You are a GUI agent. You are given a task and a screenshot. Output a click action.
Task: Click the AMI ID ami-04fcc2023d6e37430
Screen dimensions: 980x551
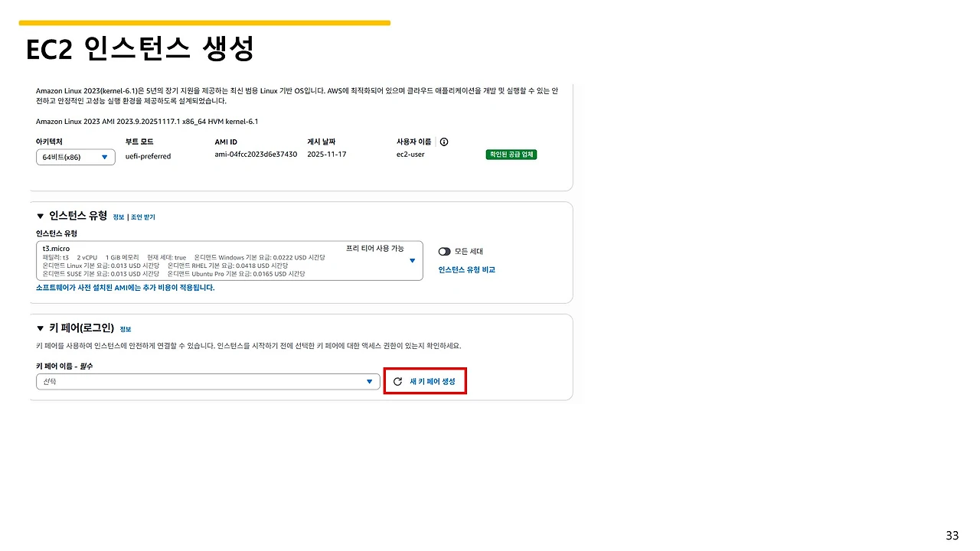(256, 155)
